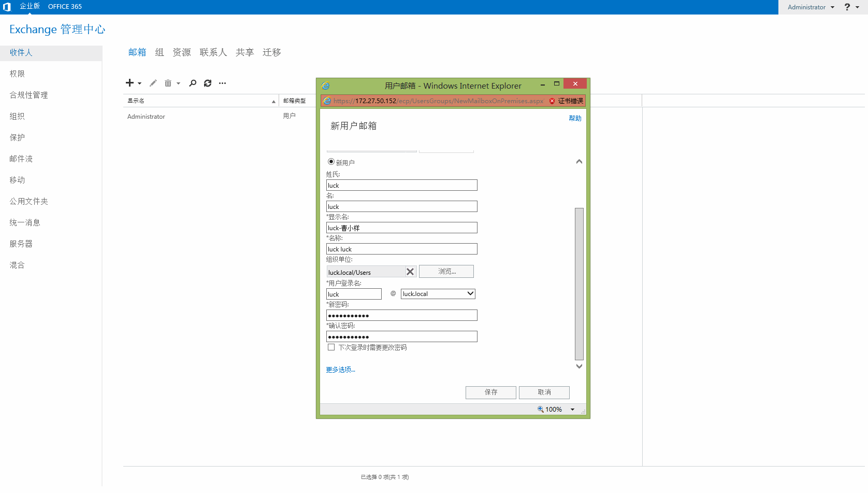Image resolution: width=868 pixels, height=493 pixels.
Task: Switch to the 组 tab
Action: click(160, 52)
